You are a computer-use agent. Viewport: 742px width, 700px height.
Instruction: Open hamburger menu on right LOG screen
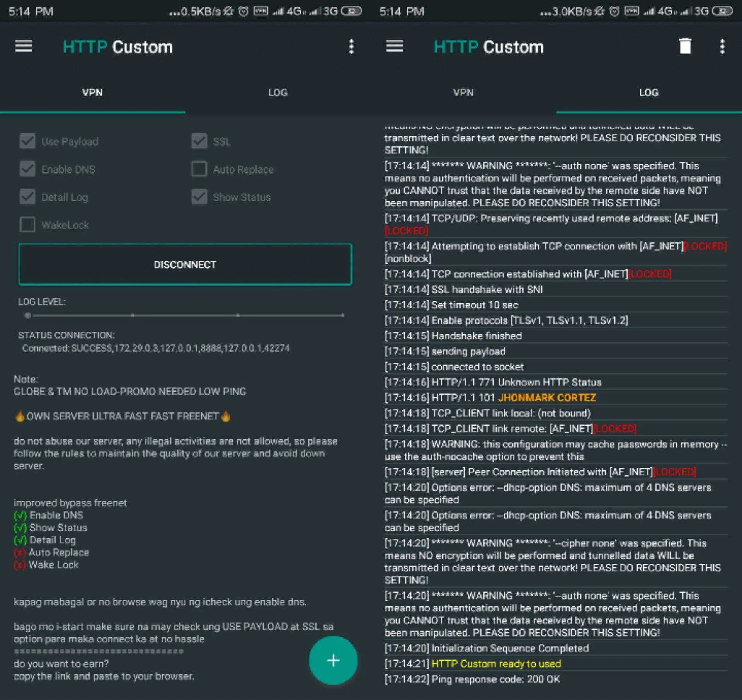(x=395, y=46)
